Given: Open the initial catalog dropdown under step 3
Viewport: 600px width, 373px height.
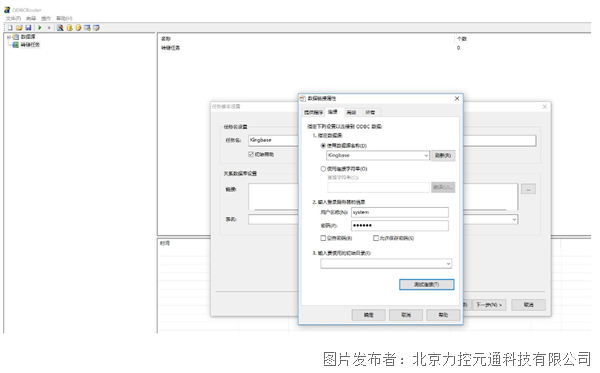Looking at the screenshot, I should [x=448, y=264].
